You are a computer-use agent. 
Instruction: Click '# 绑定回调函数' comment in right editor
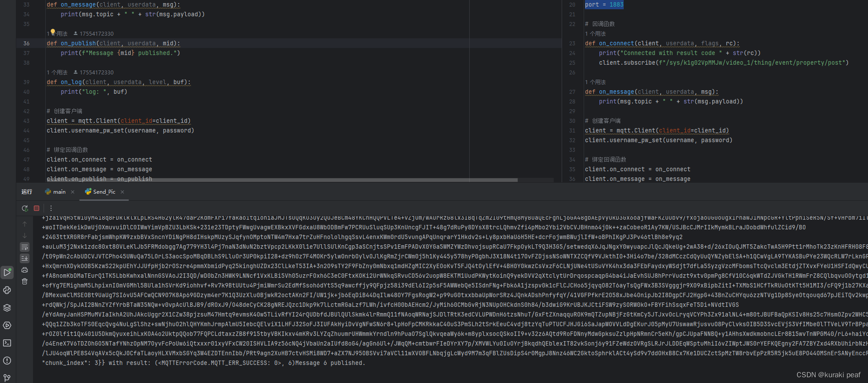tap(606, 160)
